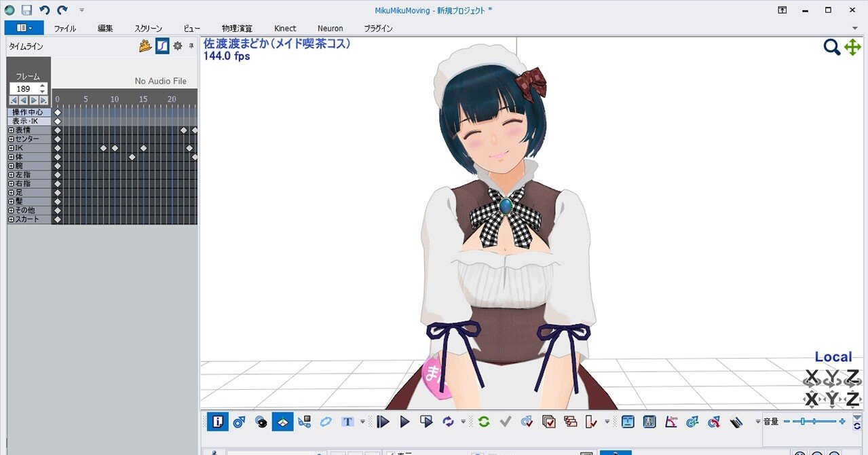Image resolution: width=868 pixels, height=455 pixels.
Task: Toggle the pin icon on the timeline panel
Action: tap(191, 45)
